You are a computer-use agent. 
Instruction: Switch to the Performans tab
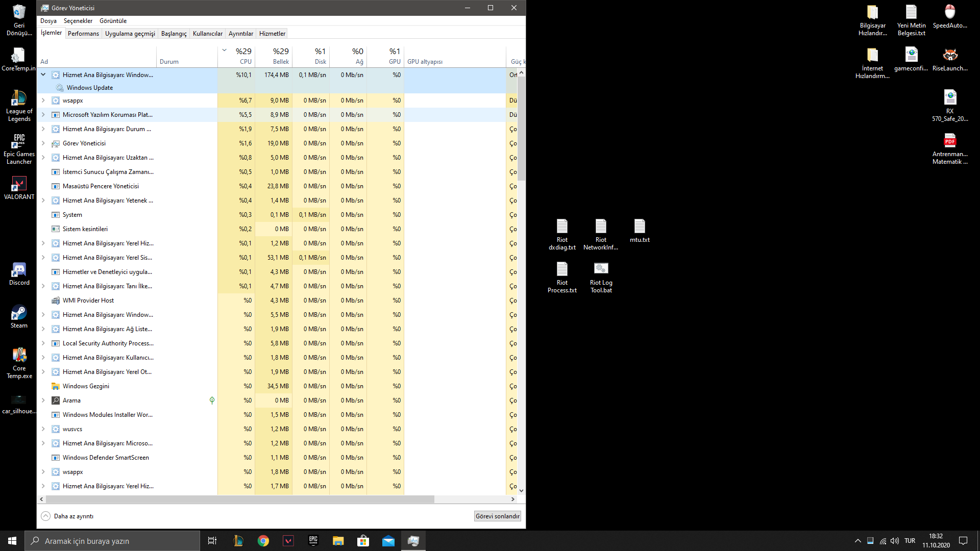[83, 34]
